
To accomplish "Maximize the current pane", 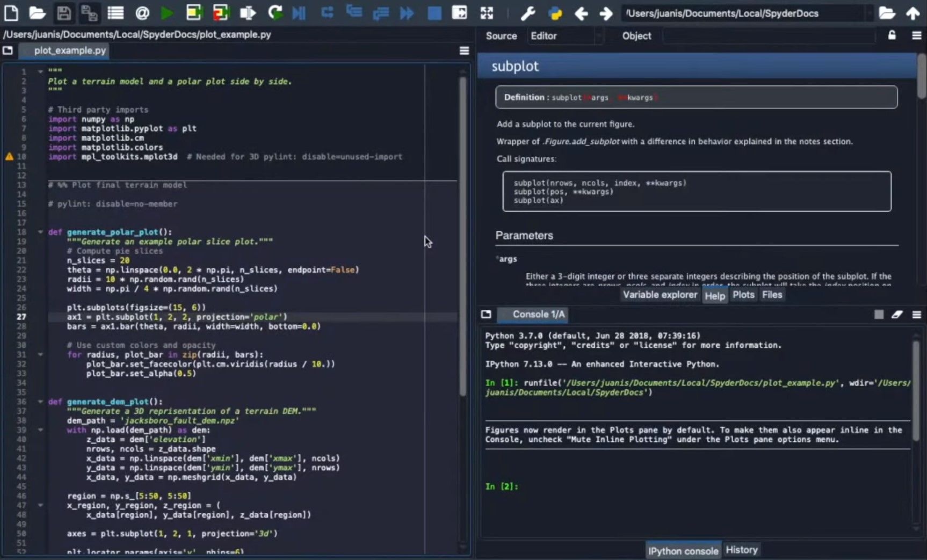I will (x=460, y=12).
